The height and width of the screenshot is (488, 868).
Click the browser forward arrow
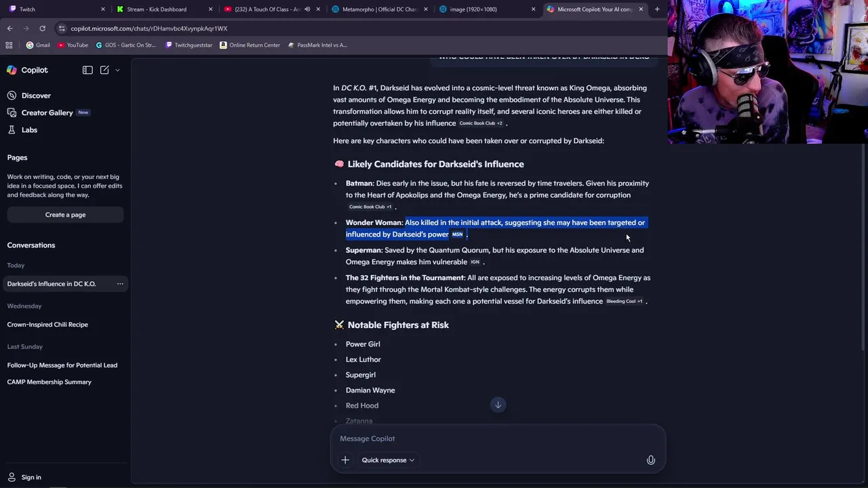tap(26, 28)
